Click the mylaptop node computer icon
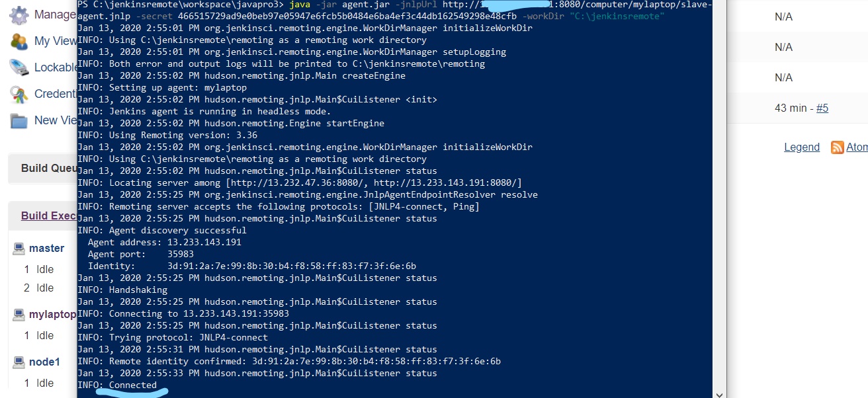The width and height of the screenshot is (868, 398). point(19,314)
